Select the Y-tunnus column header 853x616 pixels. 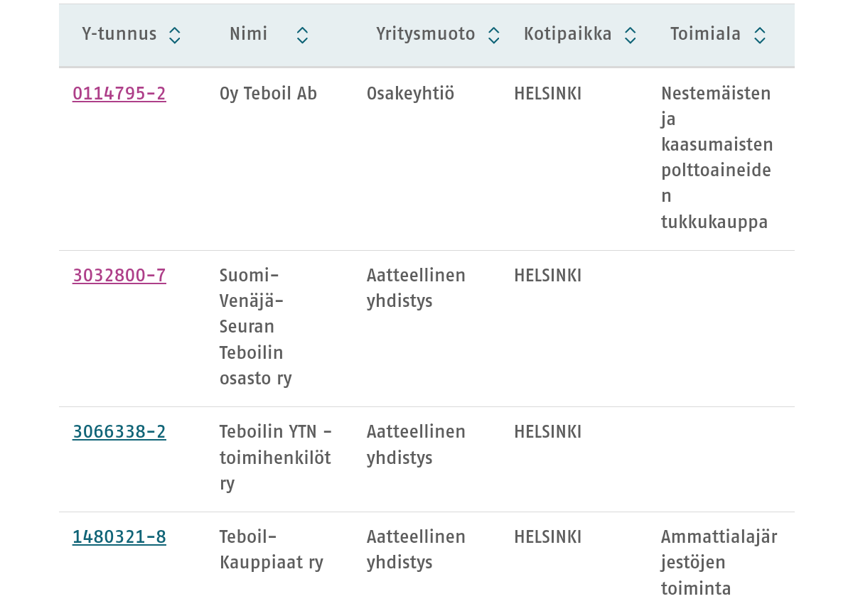pyautogui.click(x=119, y=34)
